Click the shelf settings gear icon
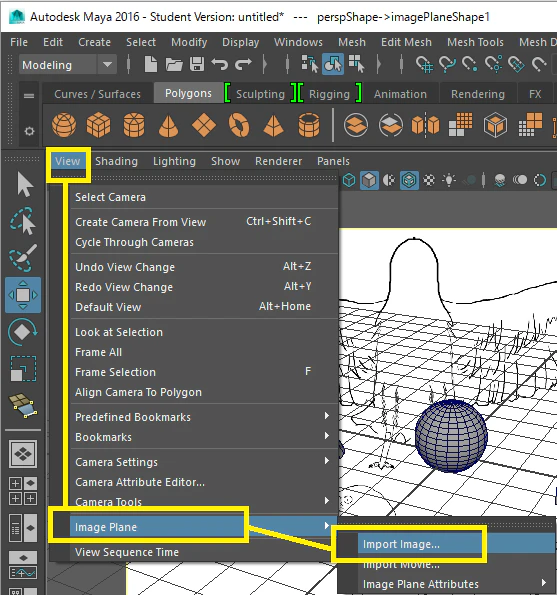 coord(29,131)
